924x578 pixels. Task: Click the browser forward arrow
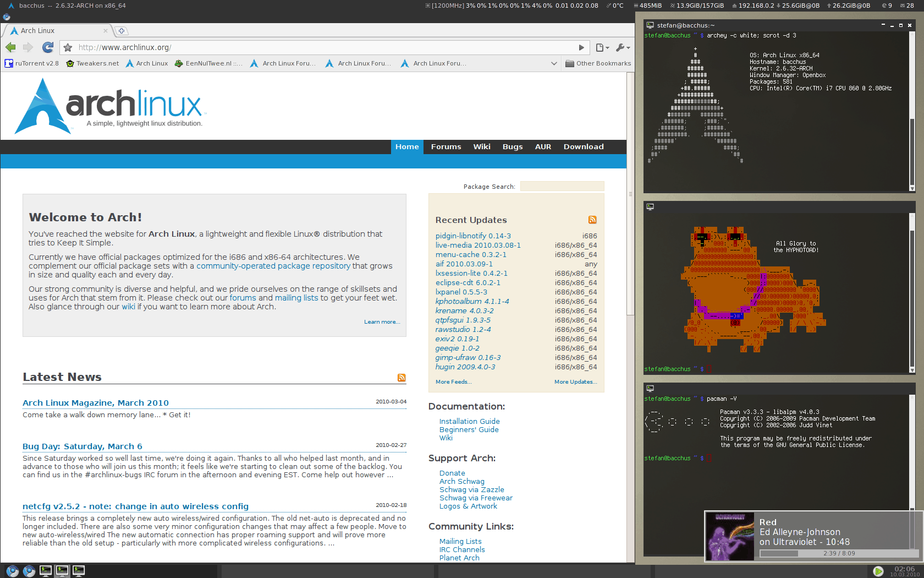[x=28, y=47]
